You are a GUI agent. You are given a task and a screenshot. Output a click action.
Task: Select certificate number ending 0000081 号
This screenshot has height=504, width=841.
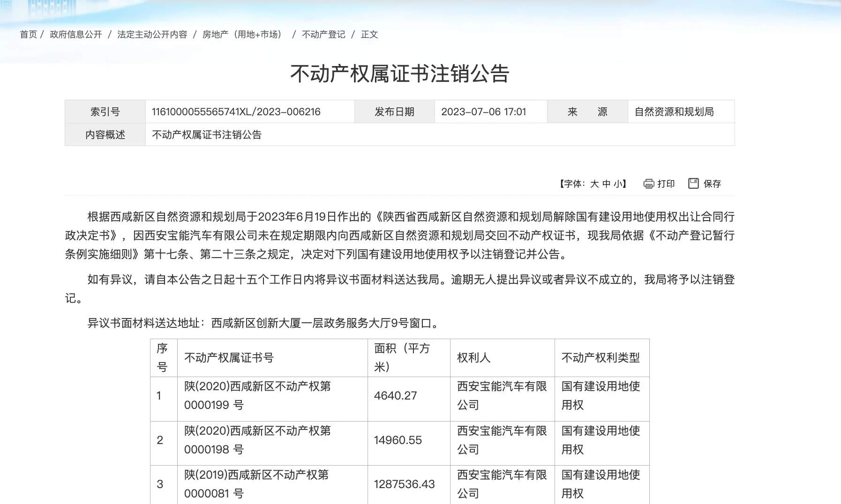pyautogui.click(x=256, y=484)
